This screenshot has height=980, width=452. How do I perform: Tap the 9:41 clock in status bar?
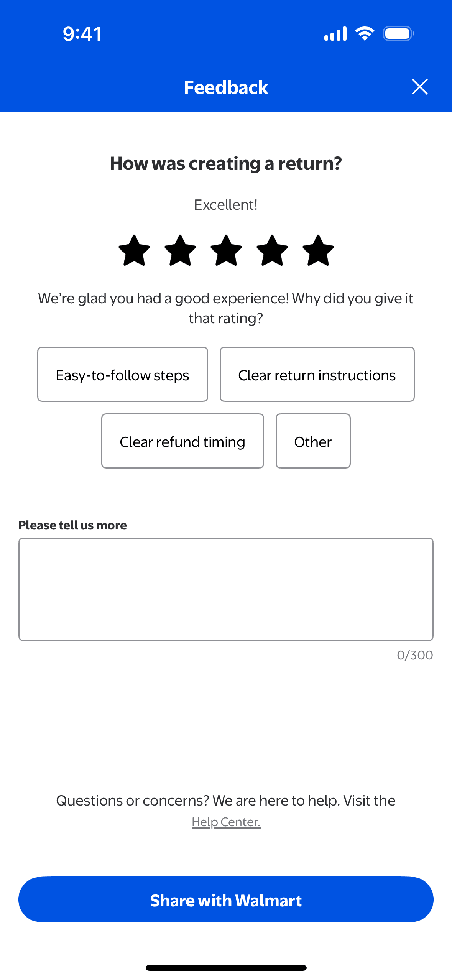point(82,34)
